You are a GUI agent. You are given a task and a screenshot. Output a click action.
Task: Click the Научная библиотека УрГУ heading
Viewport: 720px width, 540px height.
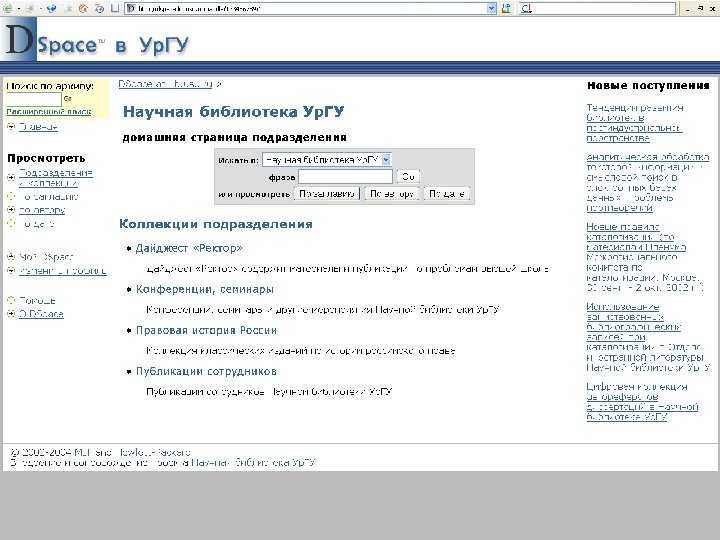(x=233, y=112)
